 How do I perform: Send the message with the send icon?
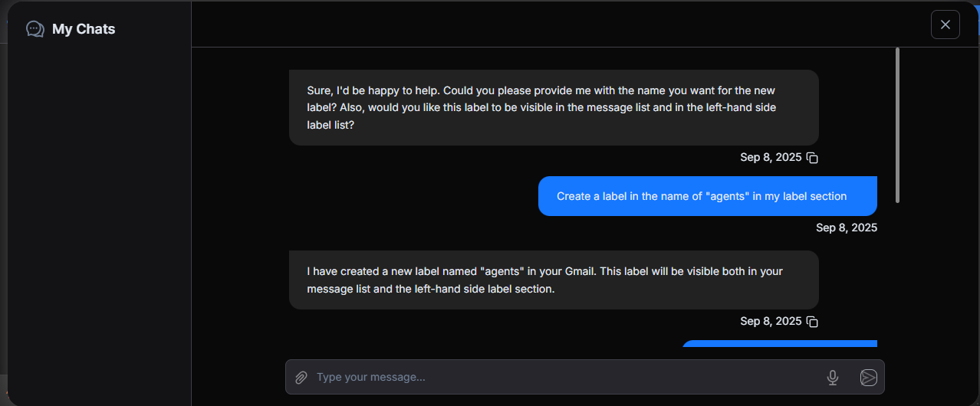868,377
